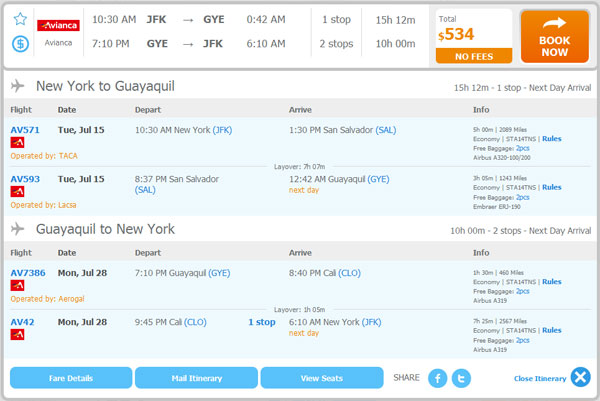Image resolution: width=600 pixels, height=401 pixels.
Task: Click 'Layover: 1h 05m' text
Action: (299, 310)
